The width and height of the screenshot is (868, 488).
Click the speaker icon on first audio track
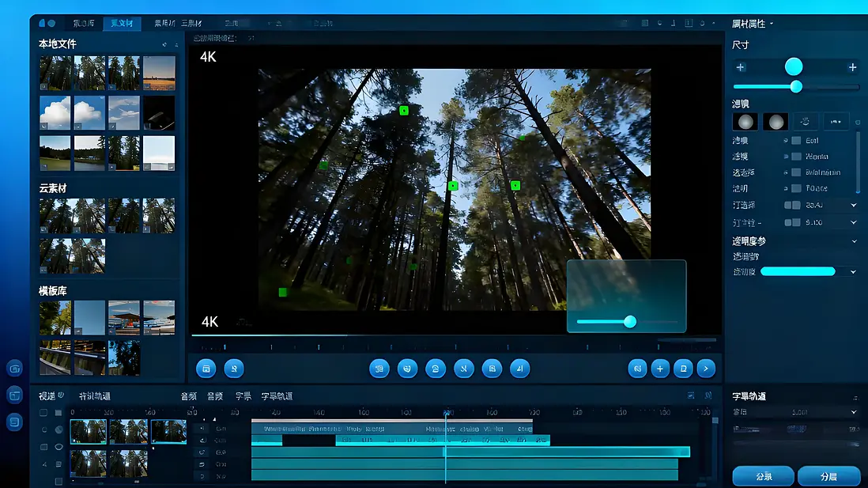(x=202, y=429)
